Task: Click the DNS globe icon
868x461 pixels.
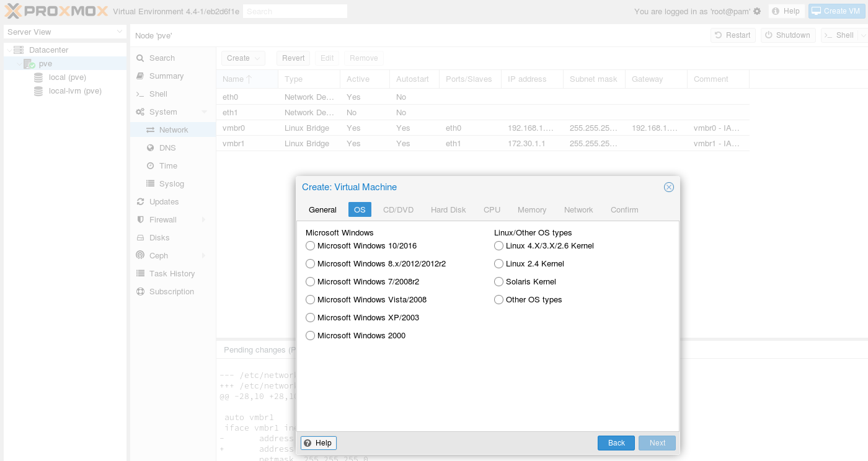Action: coord(150,148)
